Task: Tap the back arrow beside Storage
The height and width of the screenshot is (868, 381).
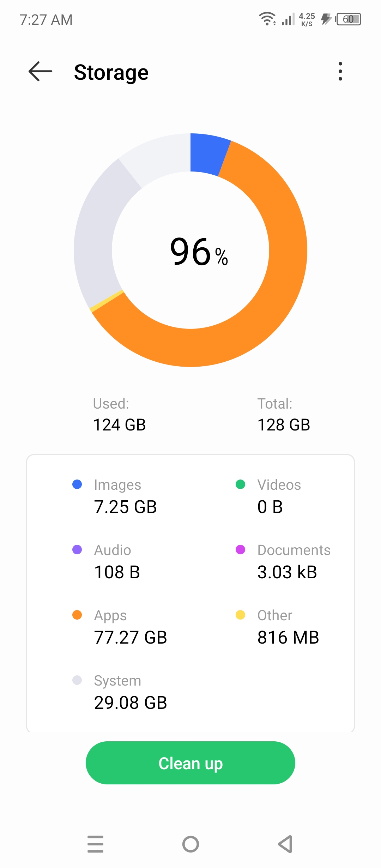Action: (x=40, y=71)
